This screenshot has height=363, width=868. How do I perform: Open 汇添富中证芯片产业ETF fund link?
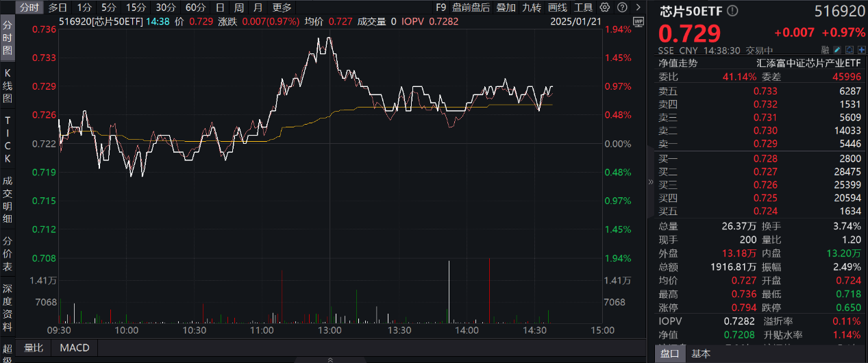(x=808, y=63)
